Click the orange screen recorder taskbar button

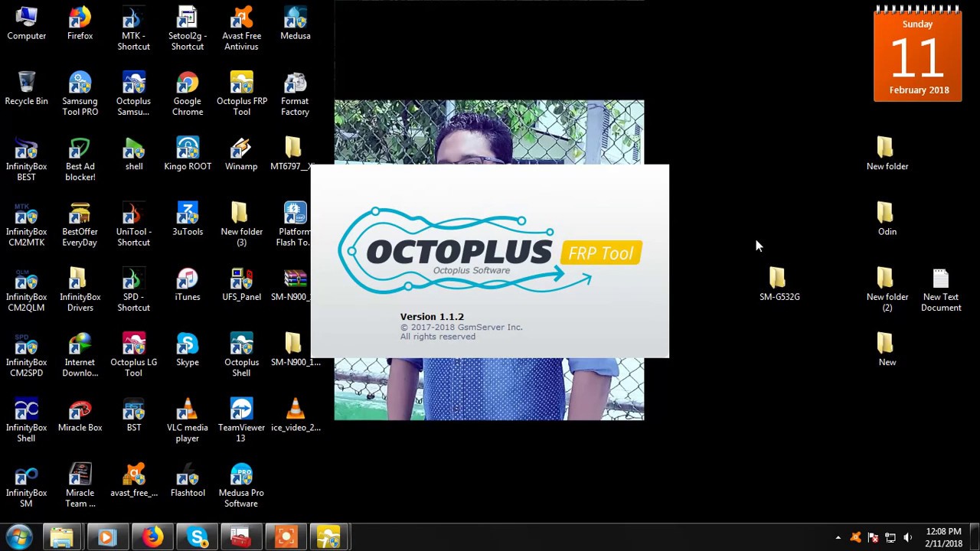[286, 537]
